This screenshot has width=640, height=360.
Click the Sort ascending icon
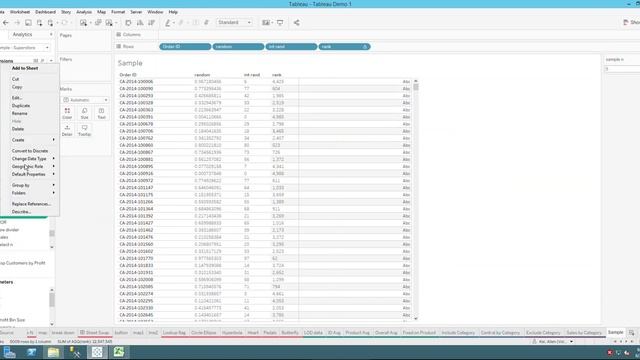point(140,23)
